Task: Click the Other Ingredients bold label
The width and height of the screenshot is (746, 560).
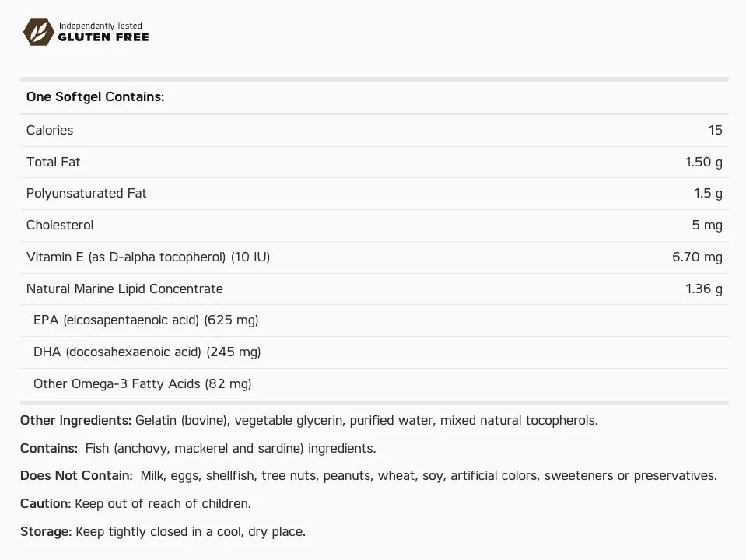Action: (x=75, y=421)
